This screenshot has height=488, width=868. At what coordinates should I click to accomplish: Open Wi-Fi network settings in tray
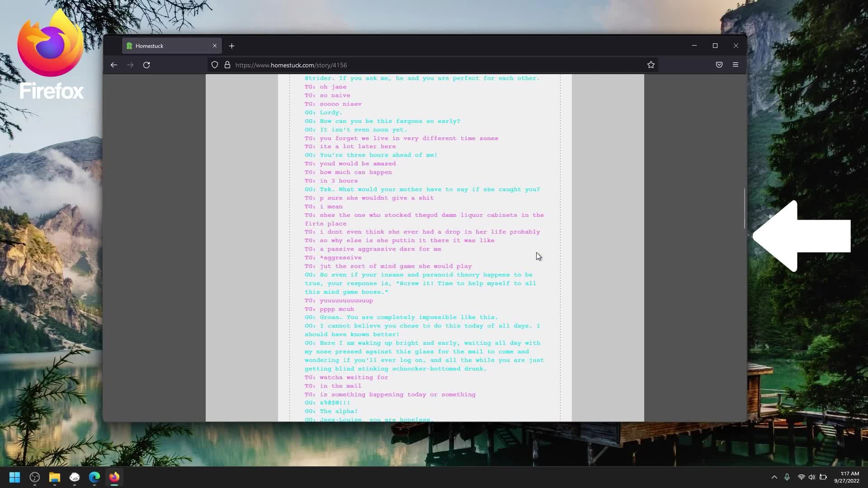click(801, 477)
